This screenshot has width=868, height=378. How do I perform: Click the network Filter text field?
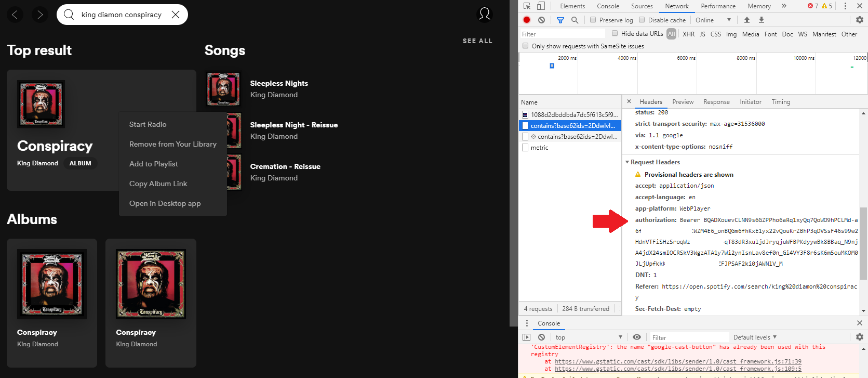point(562,34)
